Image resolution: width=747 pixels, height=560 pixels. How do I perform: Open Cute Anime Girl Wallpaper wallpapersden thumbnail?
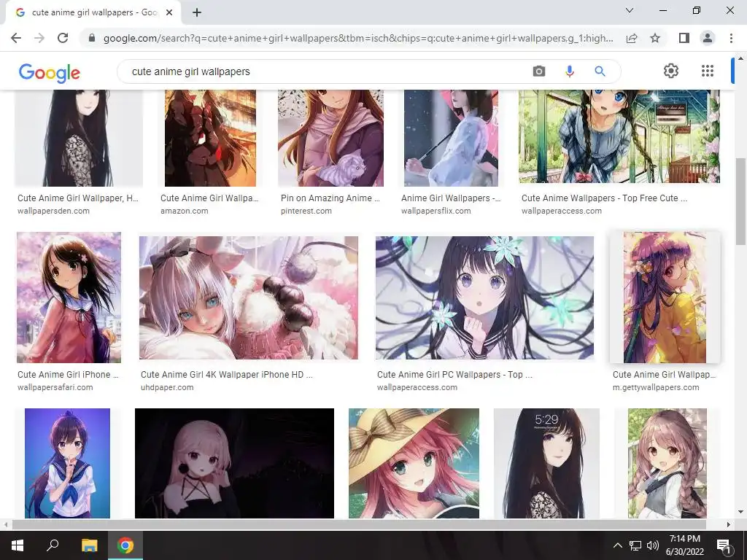click(x=79, y=138)
